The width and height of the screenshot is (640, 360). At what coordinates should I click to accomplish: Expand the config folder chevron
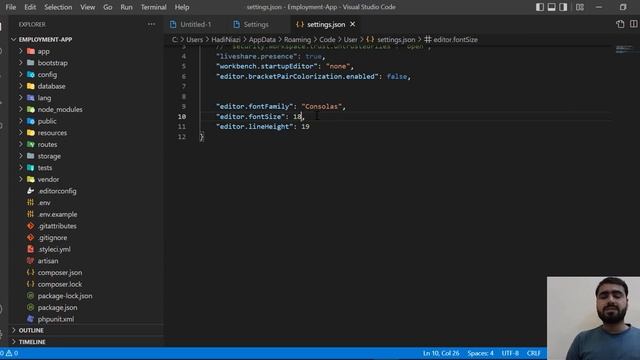tap(21, 74)
